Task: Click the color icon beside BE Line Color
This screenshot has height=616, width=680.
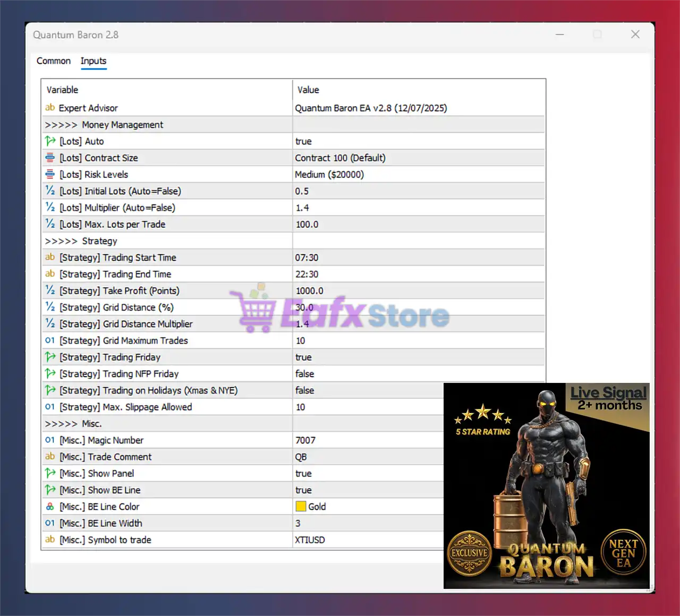Action: coord(50,507)
